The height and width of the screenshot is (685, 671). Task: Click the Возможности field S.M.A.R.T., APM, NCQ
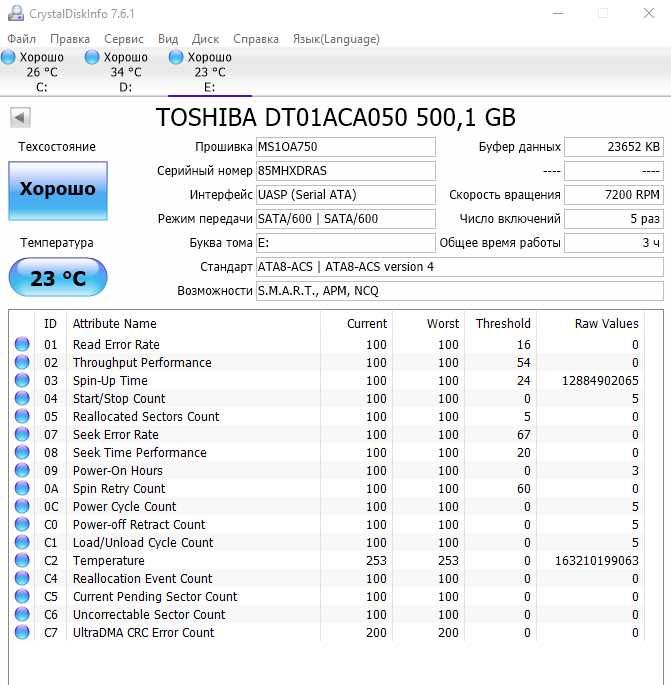tap(460, 291)
